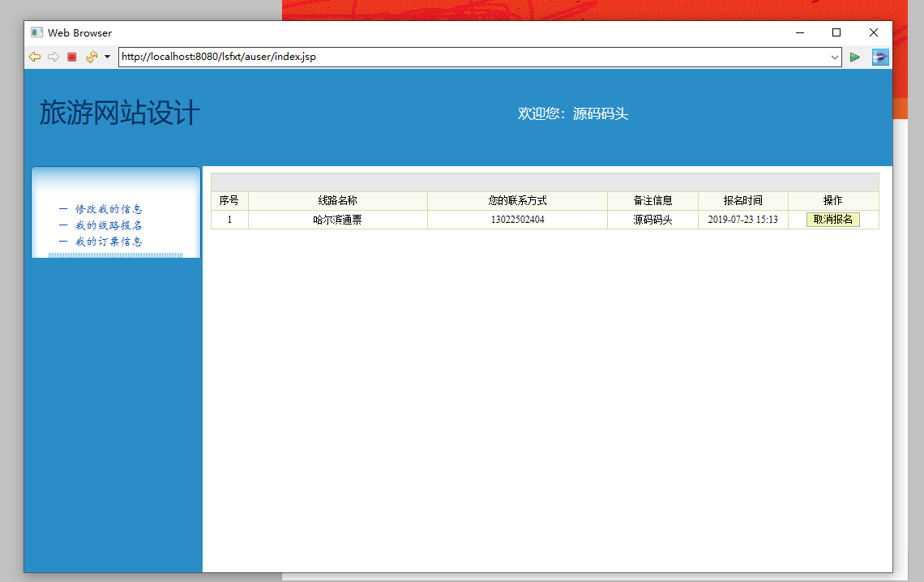Select the 哈尔滨通票 route name cell
This screenshot has width=924, height=582.
(x=337, y=220)
